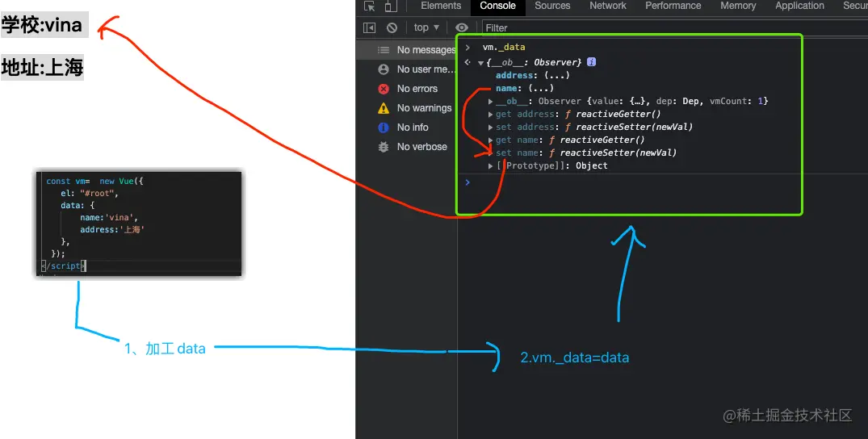Click the yellow warning triangle icon
Viewport: 868px width, 439px height.
pos(384,108)
